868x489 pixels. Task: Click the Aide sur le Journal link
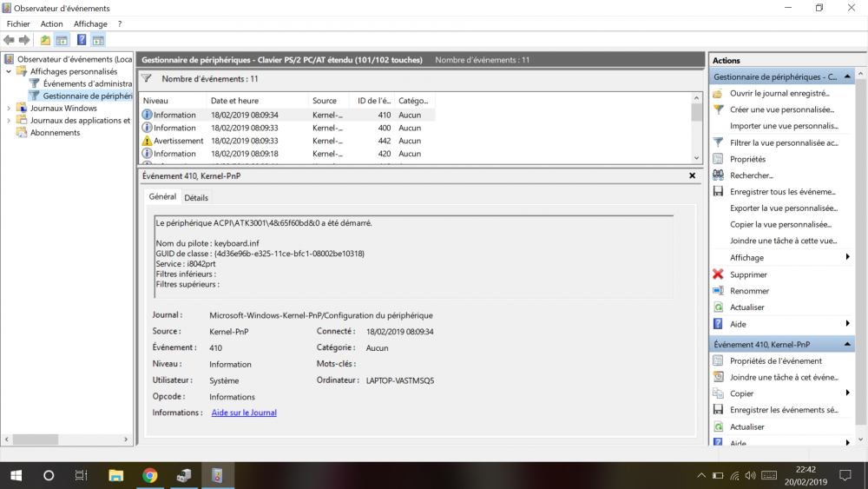(244, 413)
